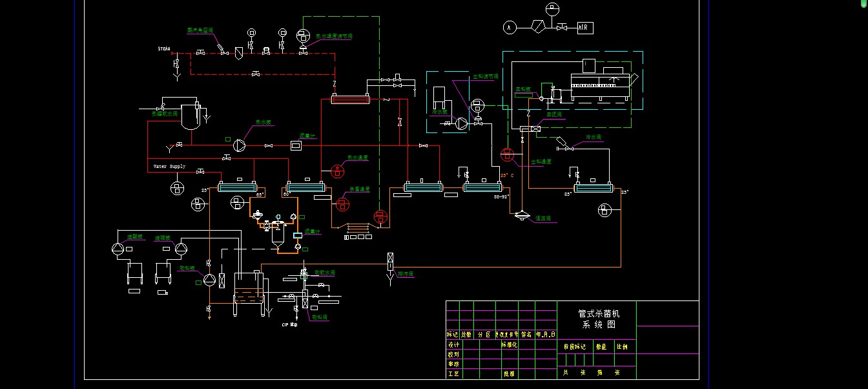Click the hot water pump symbol
The image size is (868, 389).
(240, 145)
